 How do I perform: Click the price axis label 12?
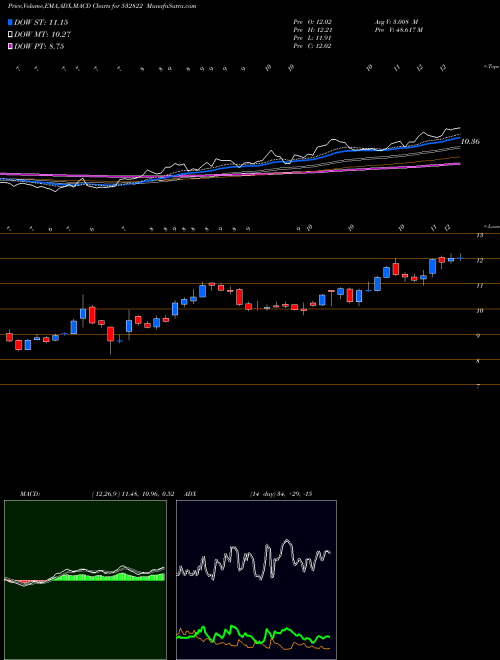(x=479, y=261)
